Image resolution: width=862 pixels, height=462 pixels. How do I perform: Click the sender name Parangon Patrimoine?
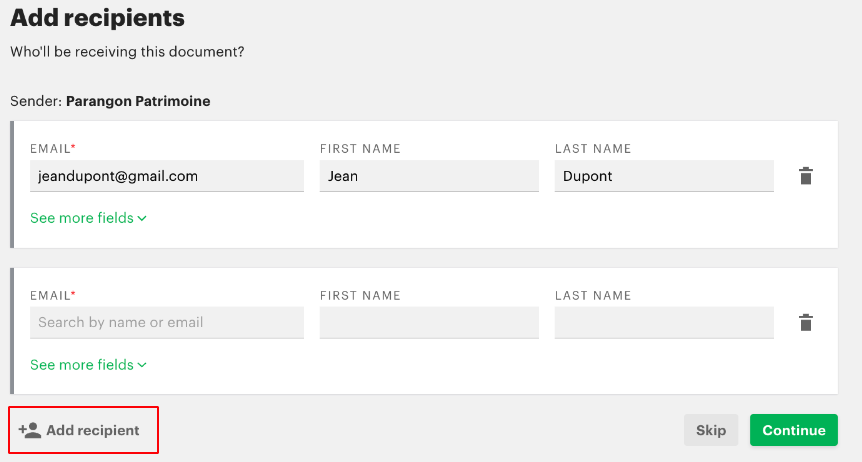[138, 101]
